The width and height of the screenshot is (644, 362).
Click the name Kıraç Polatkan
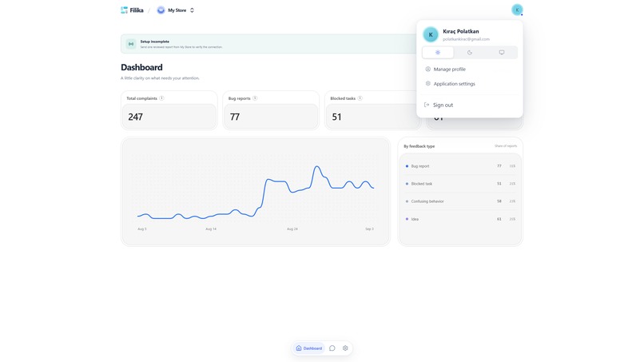(x=461, y=31)
